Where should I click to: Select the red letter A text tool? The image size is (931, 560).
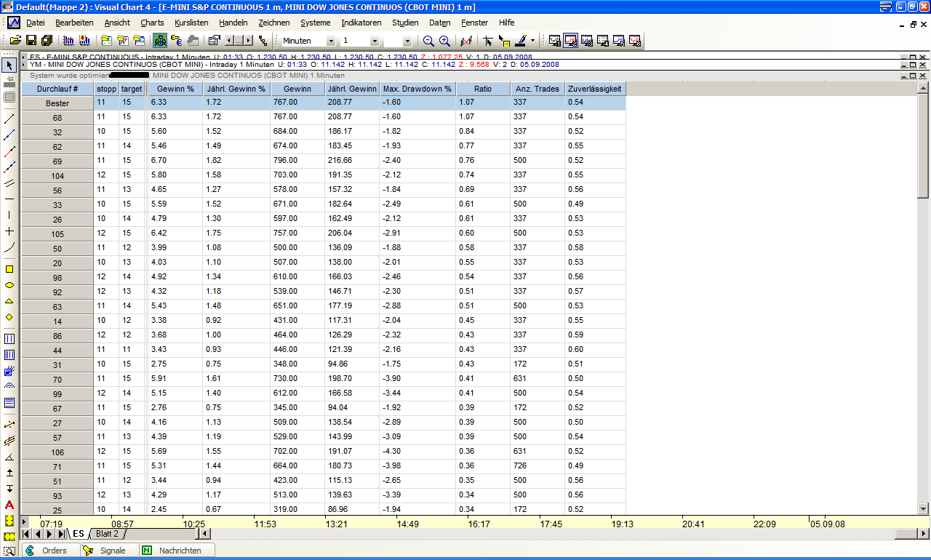point(9,504)
